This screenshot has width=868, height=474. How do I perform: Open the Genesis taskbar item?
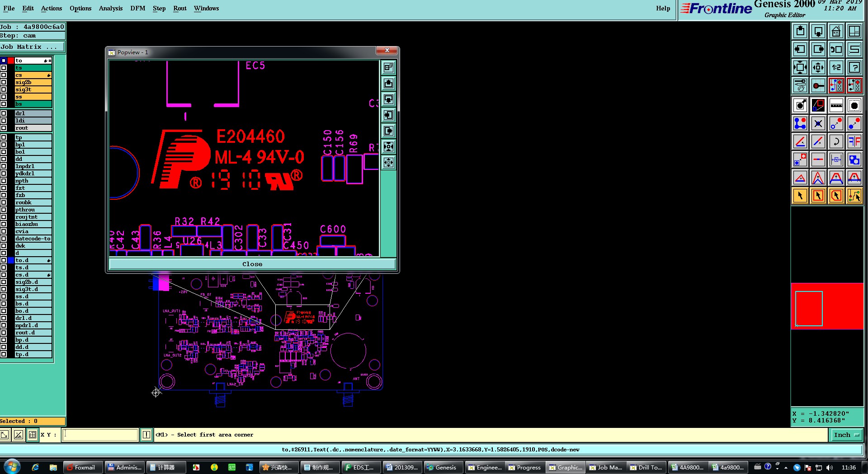point(443,467)
